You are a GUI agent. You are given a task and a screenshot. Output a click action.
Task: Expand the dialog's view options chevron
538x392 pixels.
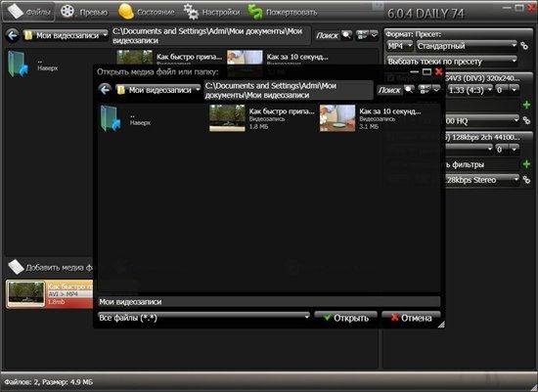click(436, 90)
